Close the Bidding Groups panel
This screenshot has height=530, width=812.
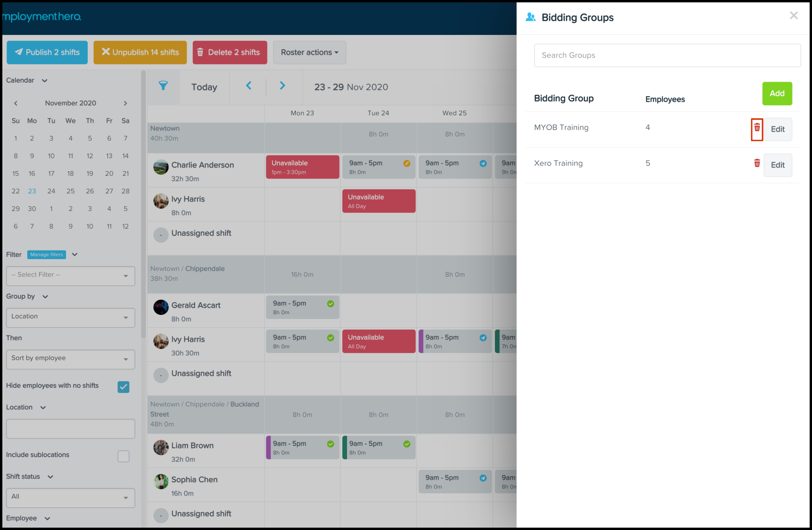coord(793,16)
